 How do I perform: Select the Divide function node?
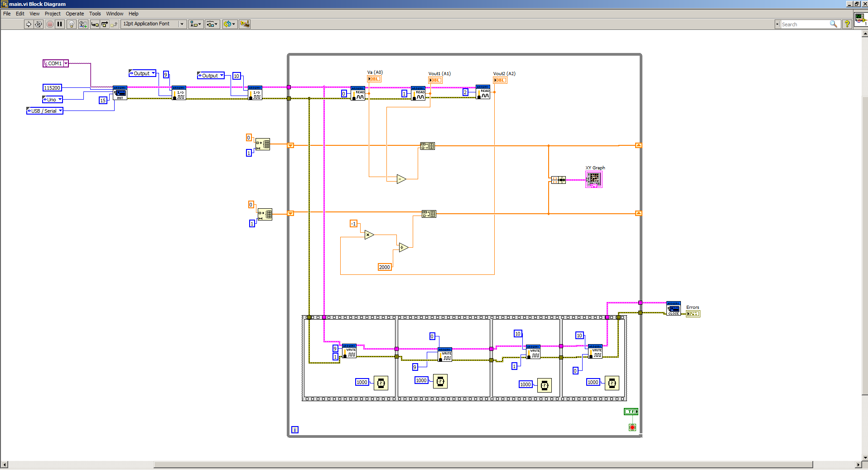click(x=404, y=247)
